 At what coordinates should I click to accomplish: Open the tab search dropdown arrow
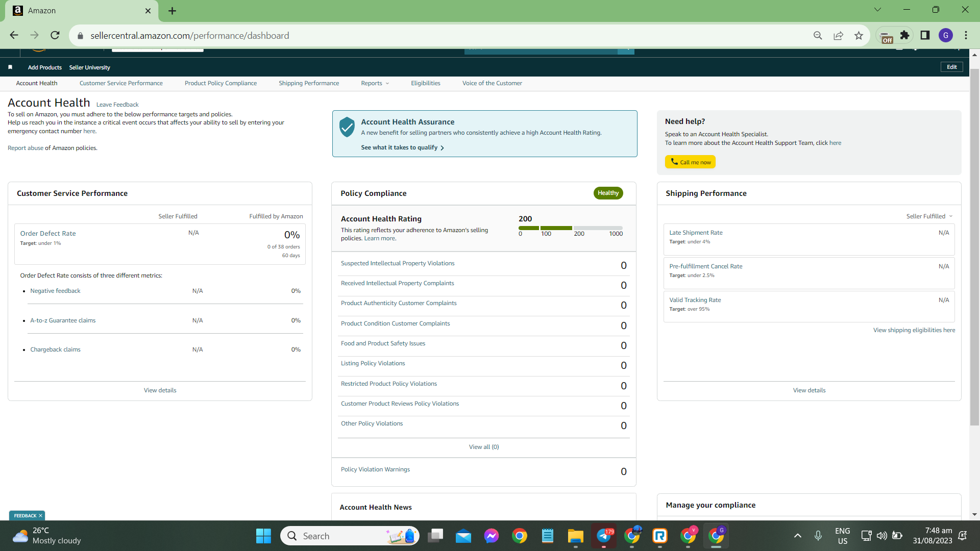point(878,10)
